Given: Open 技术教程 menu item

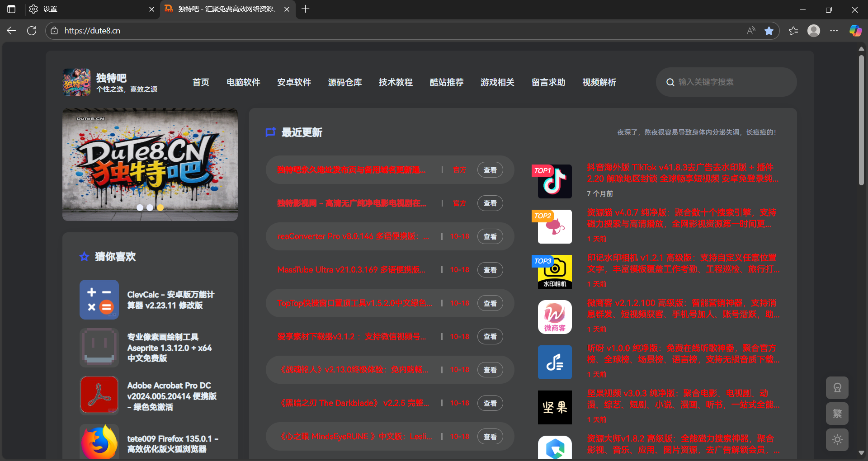Looking at the screenshot, I should click(396, 82).
